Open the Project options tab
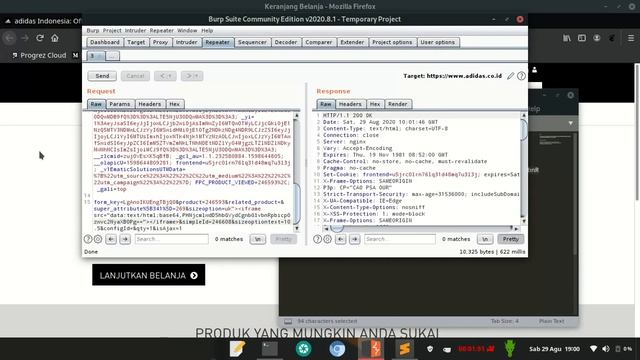The height and width of the screenshot is (360, 640). pos(392,42)
